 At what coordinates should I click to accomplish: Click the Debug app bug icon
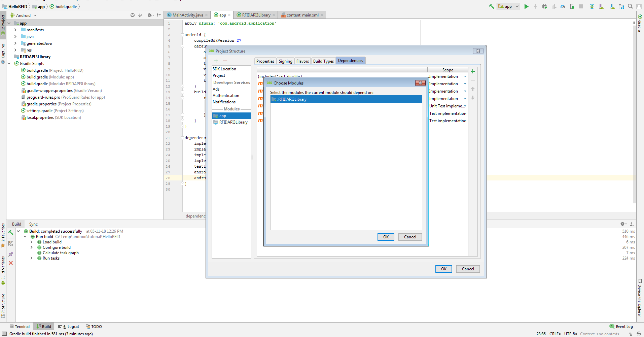click(544, 6)
